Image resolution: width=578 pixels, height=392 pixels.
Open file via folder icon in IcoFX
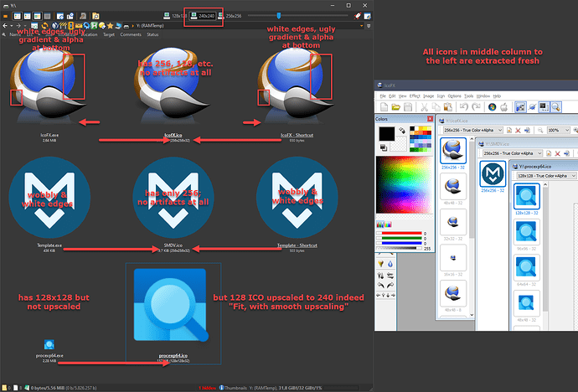tap(396, 107)
